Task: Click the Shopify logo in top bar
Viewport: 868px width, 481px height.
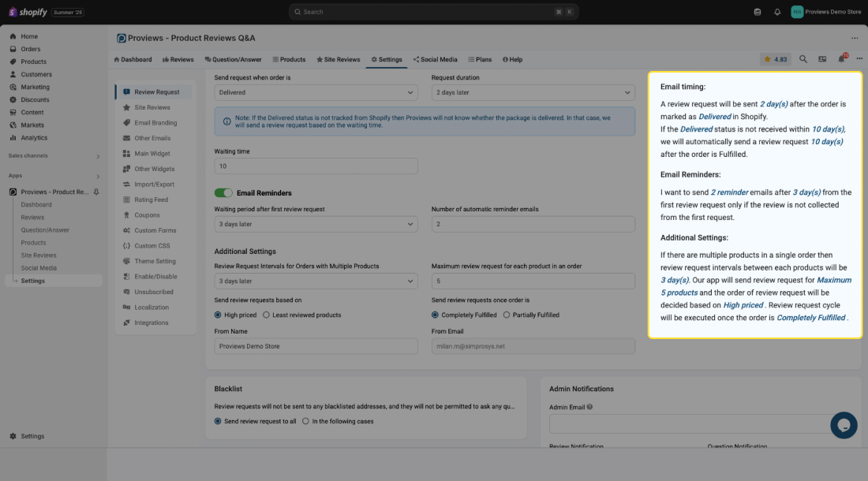Action: point(28,12)
